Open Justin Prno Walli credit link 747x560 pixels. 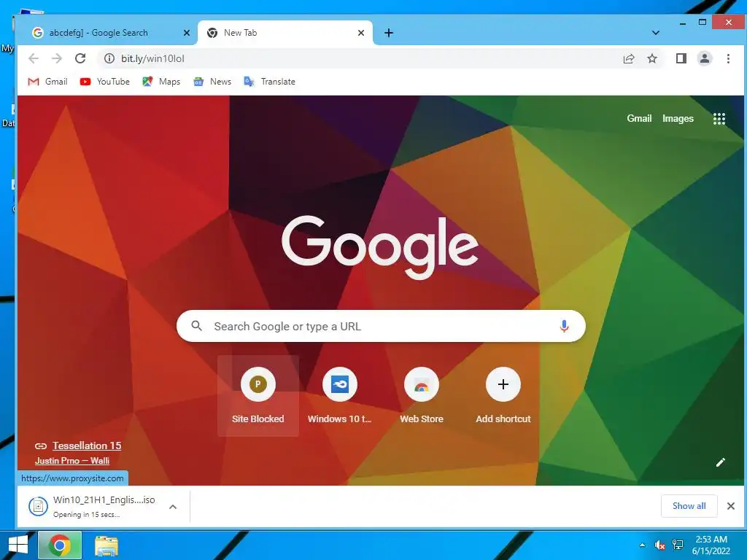pyautogui.click(x=72, y=461)
